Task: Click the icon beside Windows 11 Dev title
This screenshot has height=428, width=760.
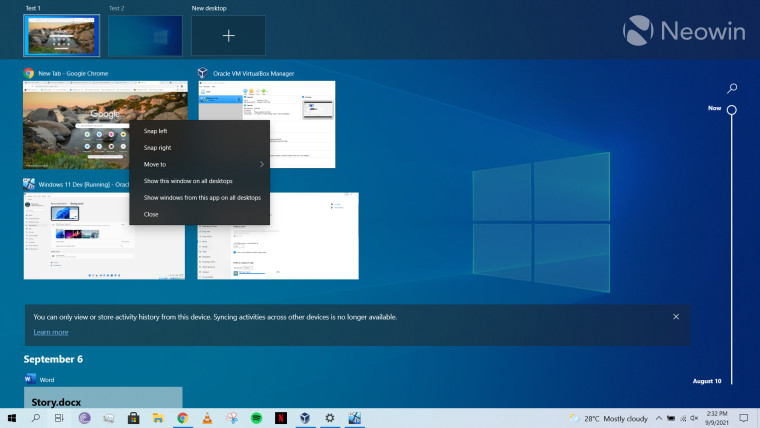Action: pos(29,184)
